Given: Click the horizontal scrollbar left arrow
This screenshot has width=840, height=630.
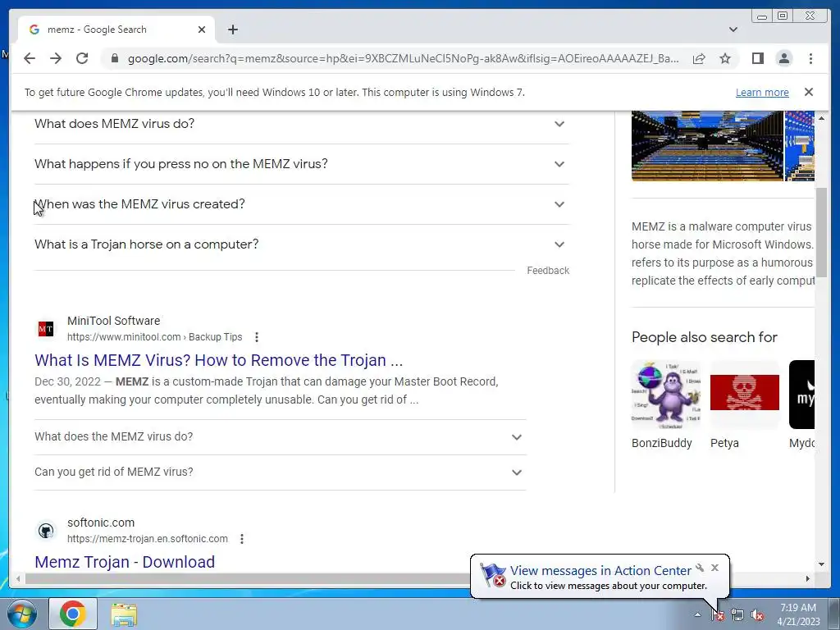Looking at the screenshot, I should [x=18, y=578].
